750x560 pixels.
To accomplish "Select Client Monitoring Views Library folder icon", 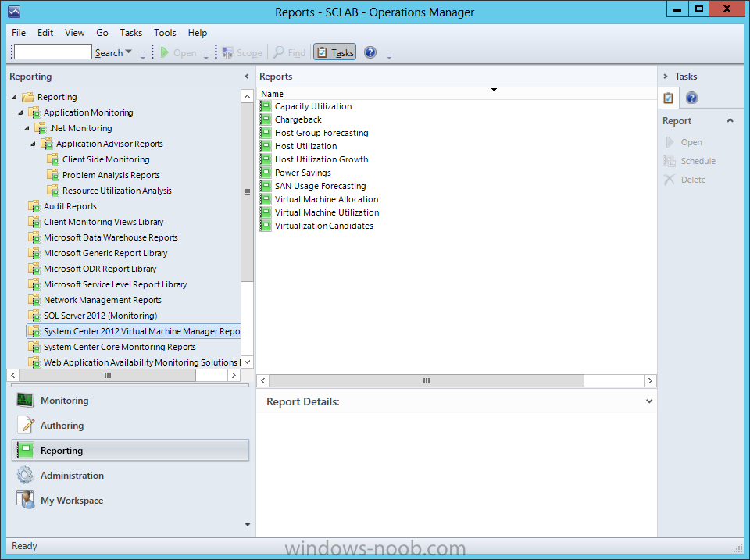I will pyautogui.click(x=34, y=222).
